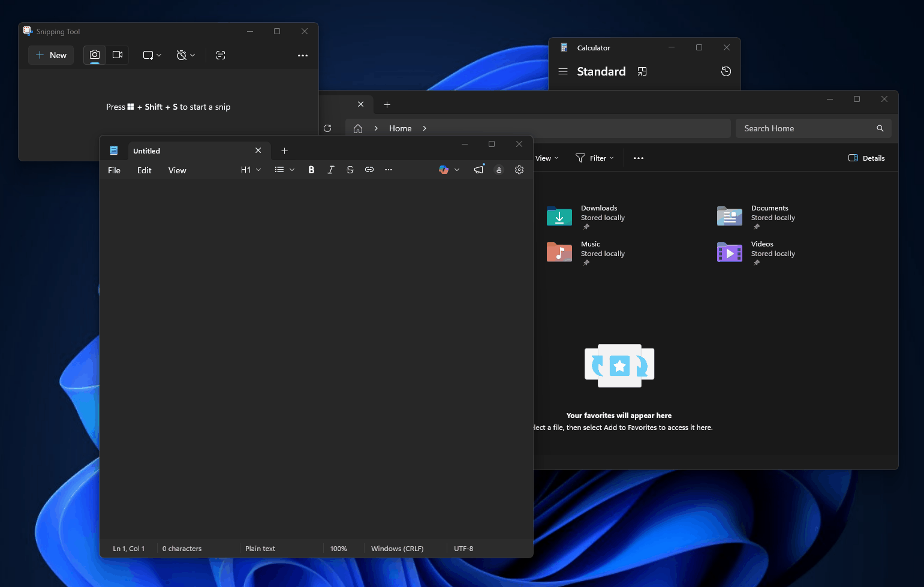The height and width of the screenshot is (587, 924).
Task: Click Windows (CRLF) line ending in status bar
Action: [x=398, y=549]
